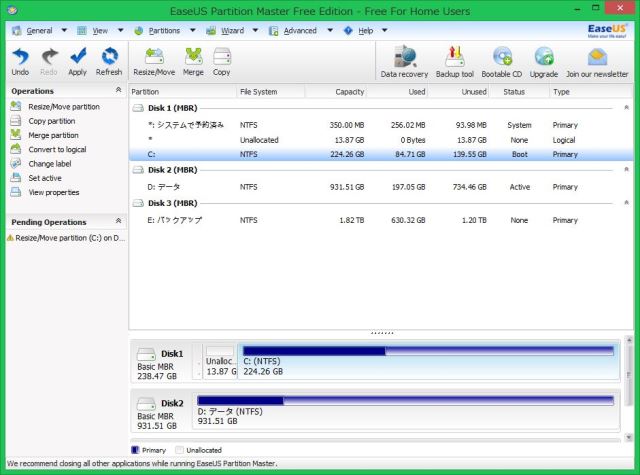The height and width of the screenshot is (475, 640).
Task: Collapse the Disk 2 (MBR) group
Action: point(626,169)
